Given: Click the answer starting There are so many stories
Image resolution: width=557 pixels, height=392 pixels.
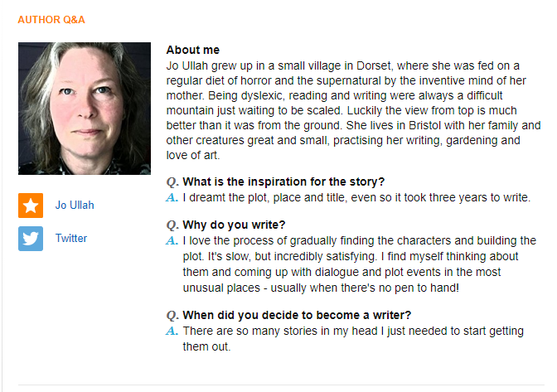Looking at the screenshot, I should (352, 338).
